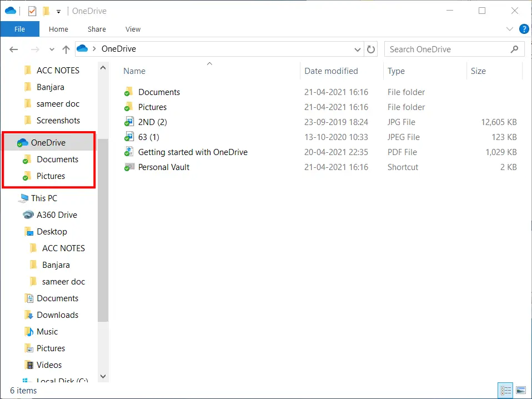The image size is (532, 399).
Task: Select the 2ND (2) JPG file
Action: click(152, 122)
